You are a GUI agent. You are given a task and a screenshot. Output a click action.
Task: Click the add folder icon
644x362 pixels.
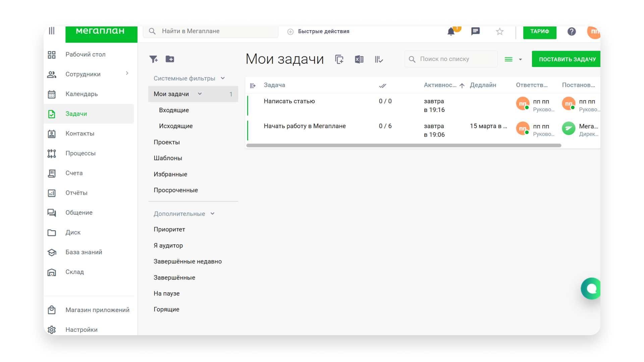170,59
